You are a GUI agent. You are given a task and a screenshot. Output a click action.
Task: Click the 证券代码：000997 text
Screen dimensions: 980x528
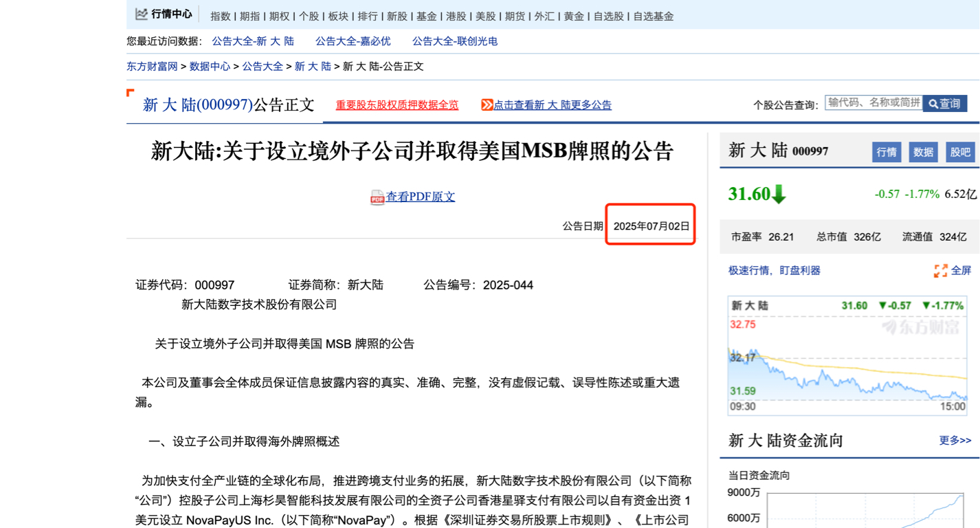click(185, 285)
